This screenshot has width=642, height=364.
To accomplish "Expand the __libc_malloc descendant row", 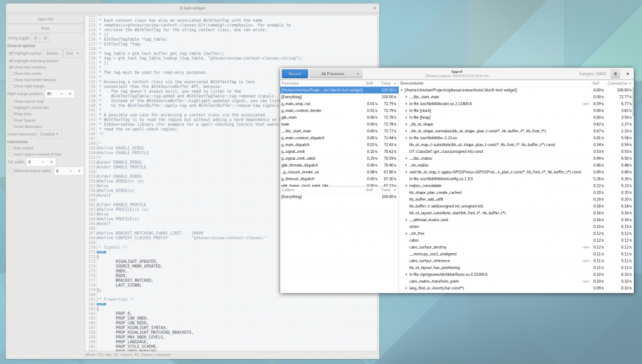I will [406, 159].
